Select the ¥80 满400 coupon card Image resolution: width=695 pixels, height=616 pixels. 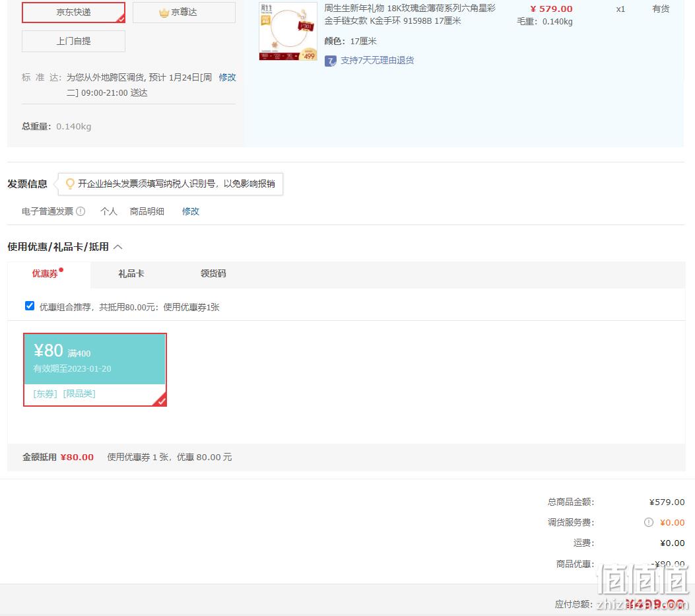point(95,370)
